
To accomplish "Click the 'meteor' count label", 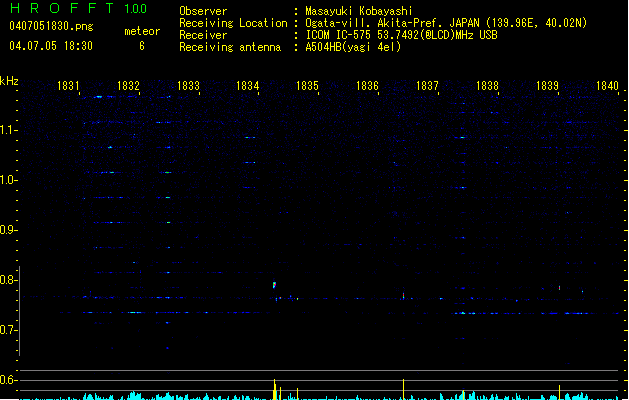I will pyautogui.click(x=142, y=31).
